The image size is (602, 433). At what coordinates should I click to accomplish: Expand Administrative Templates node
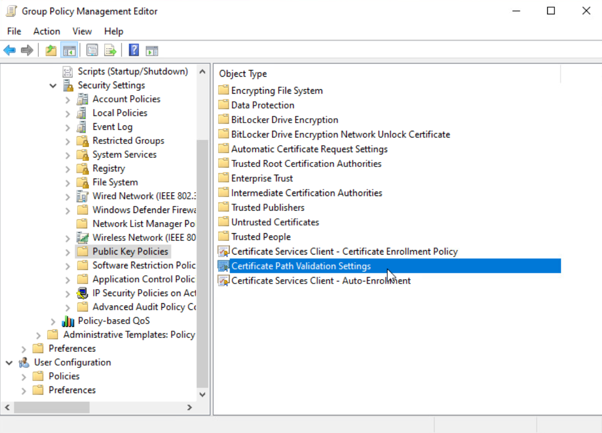(38, 335)
